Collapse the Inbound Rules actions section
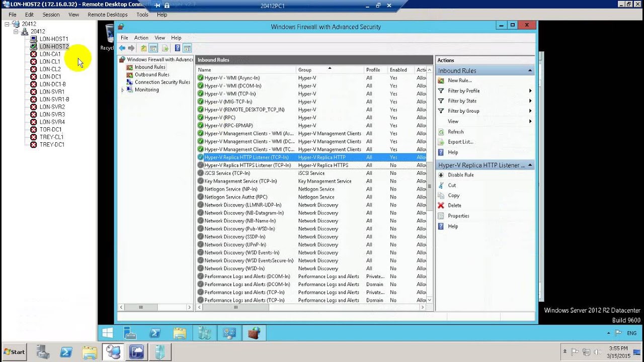The height and width of the screenshot is (362, 644). click(x=530, y=71)
